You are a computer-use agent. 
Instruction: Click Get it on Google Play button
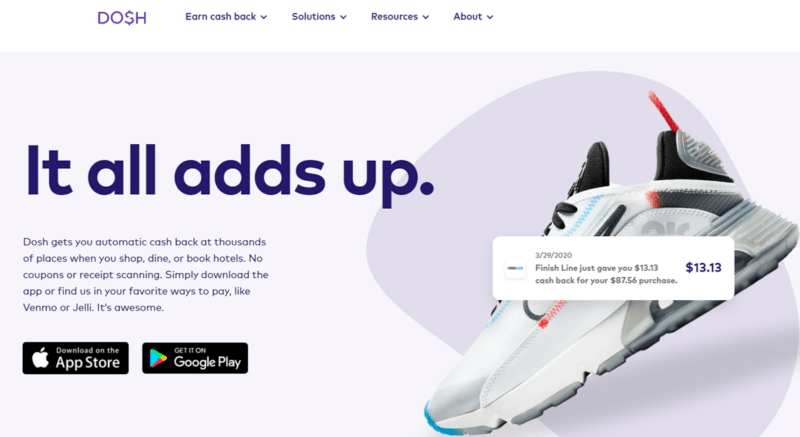(x=195, y=358)
